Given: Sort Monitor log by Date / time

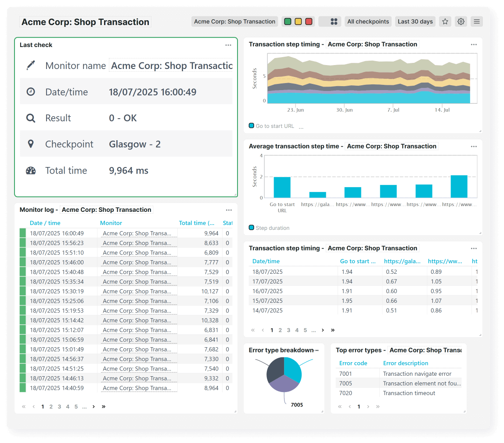Looking at the screenshot, I should (45, 223).
